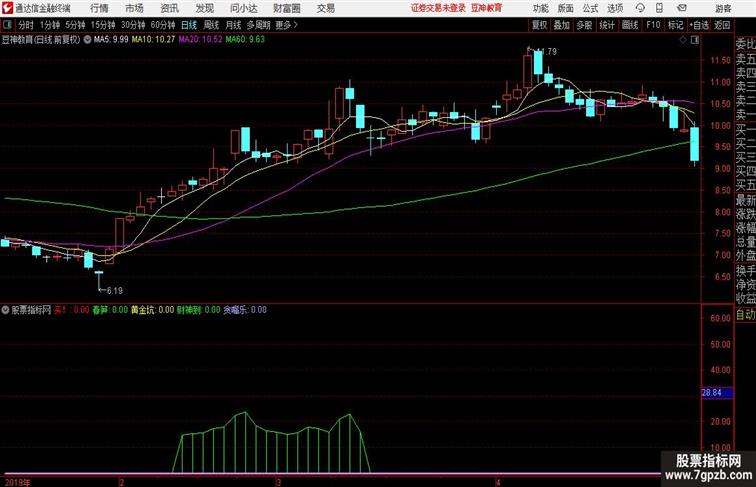756x487 pixels.
Task: Open the 功能 menu
Action: (x=540, y=8)
